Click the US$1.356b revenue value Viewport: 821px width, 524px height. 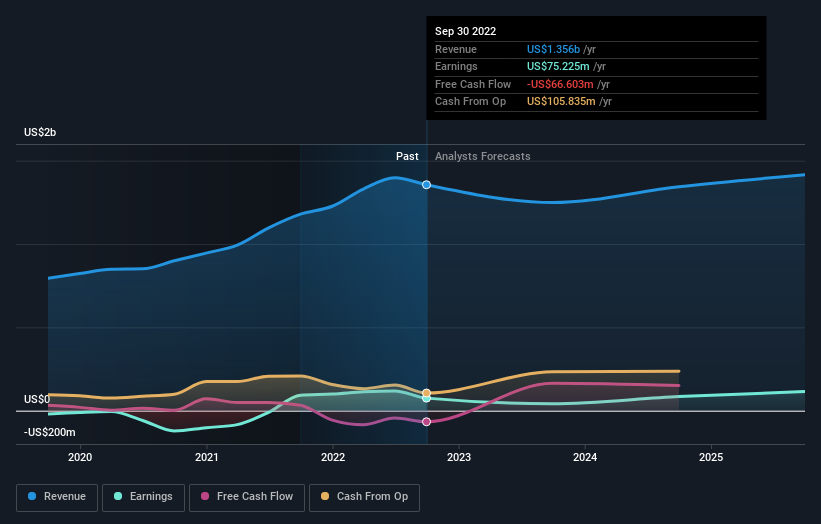coord(553,49)
